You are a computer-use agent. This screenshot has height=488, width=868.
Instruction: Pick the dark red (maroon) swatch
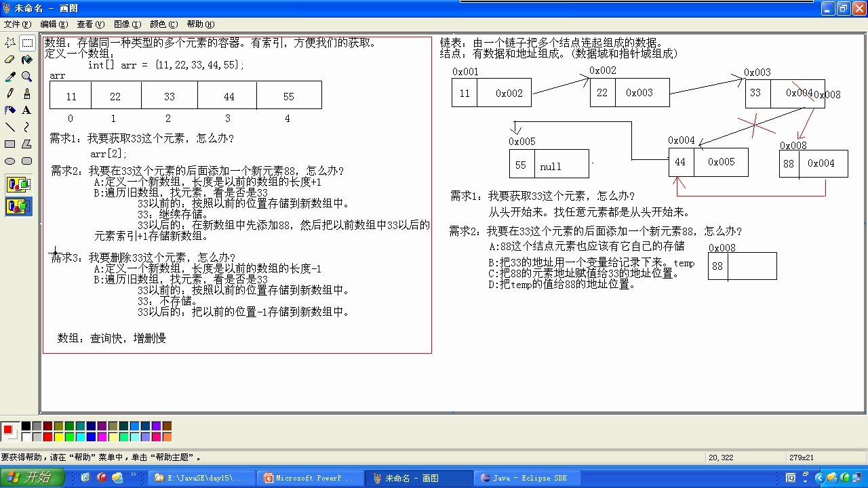pyautogui.click(x=47, y=426)
